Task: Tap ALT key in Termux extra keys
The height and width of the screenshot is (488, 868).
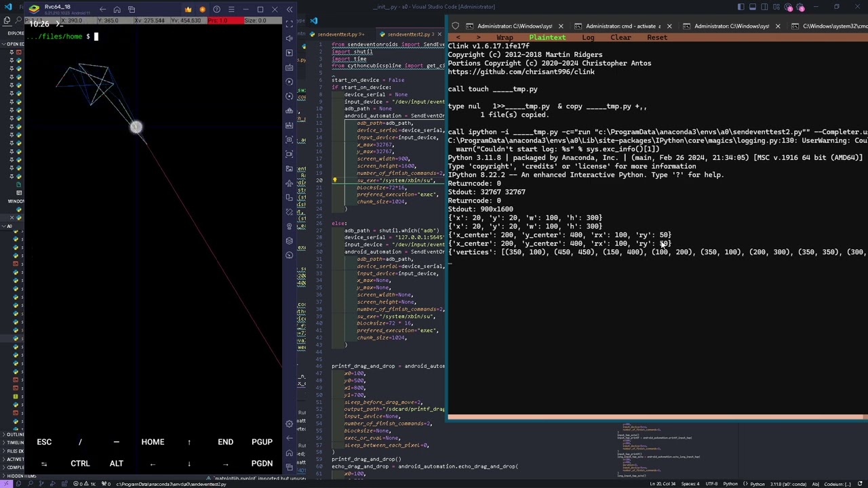Action: 117,464
